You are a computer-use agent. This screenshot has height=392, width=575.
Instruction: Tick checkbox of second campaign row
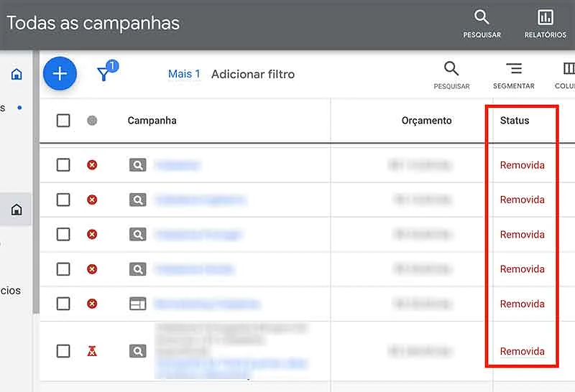(63, 200)
